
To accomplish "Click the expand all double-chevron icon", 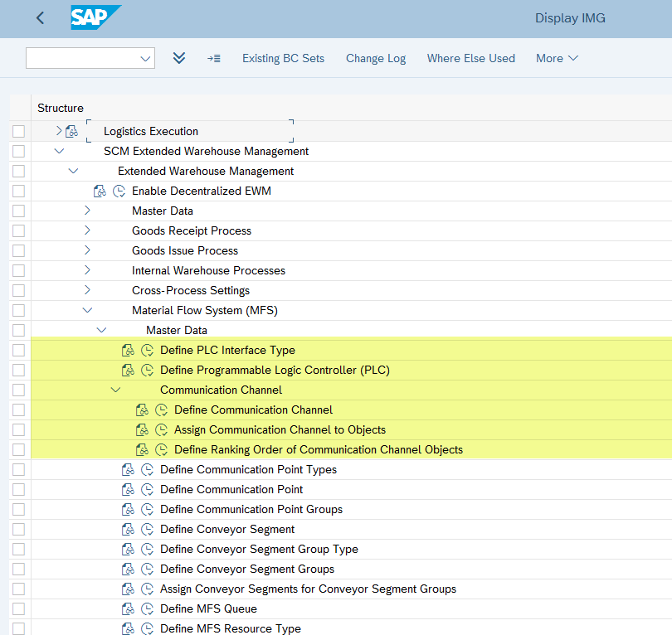I will tap(179, 58).
